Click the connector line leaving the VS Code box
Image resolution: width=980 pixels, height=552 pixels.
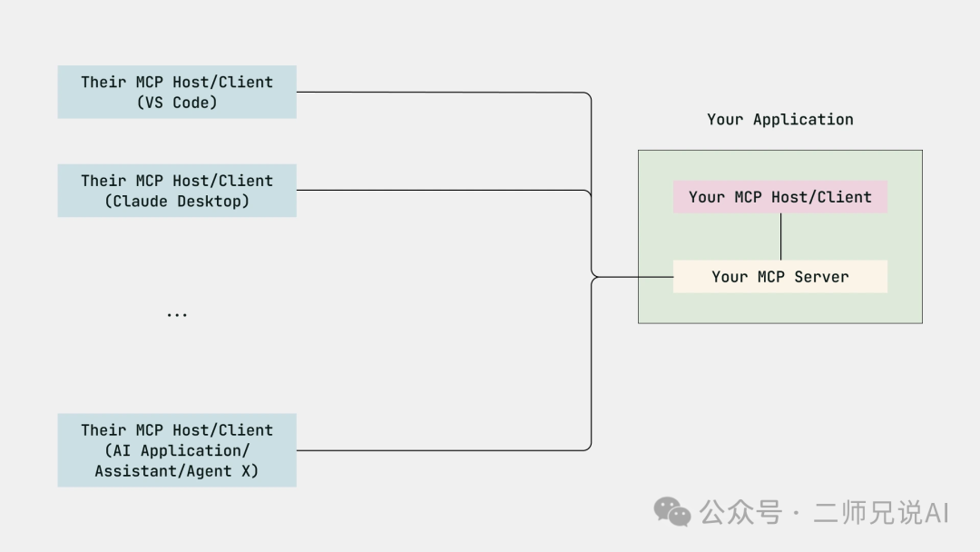(x=436, y=92)
